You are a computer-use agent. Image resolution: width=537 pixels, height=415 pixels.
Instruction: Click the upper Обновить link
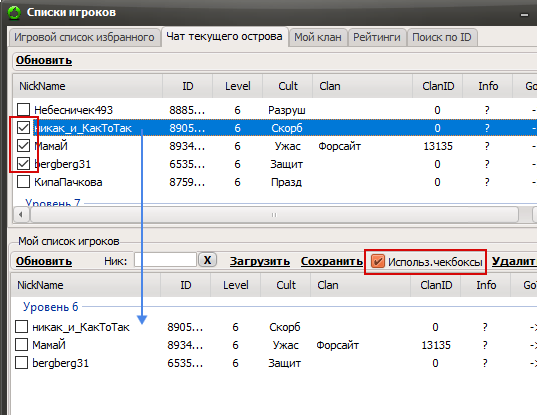(44, 60)
